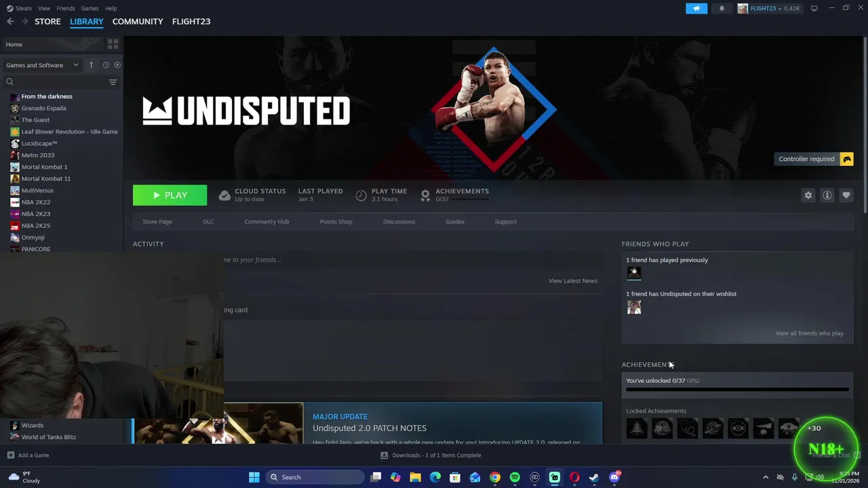Click the ACHIEVEMENTS trophy icon
Screen dimensions: 868x488
click(425, 195)
